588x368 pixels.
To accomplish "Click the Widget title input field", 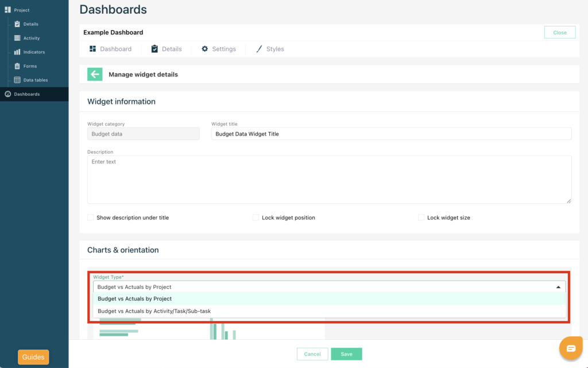I will 391,134.
